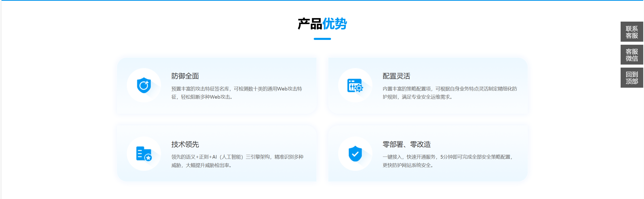The width and height of the screenshot is (644, 199).
Task: Open the 技术领先 card title
Action: tap(185, 144)
